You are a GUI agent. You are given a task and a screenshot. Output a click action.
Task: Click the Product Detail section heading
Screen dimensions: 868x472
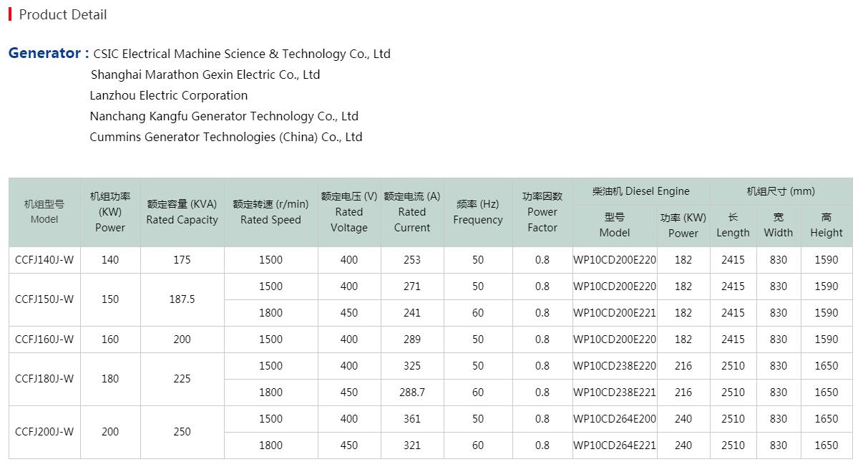63,14
